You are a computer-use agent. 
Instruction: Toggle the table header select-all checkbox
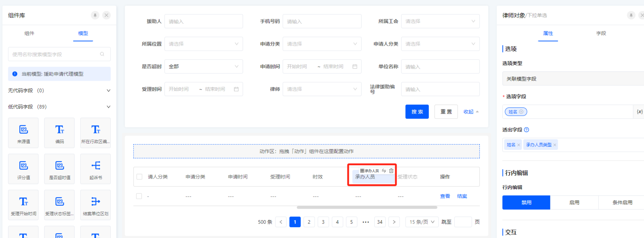pyautogui.click(x=140, y=177)
